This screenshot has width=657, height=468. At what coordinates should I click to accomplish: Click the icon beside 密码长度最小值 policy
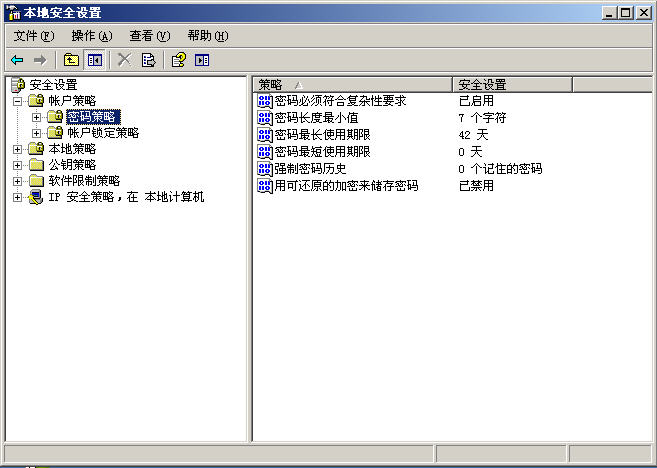point(265,118)
